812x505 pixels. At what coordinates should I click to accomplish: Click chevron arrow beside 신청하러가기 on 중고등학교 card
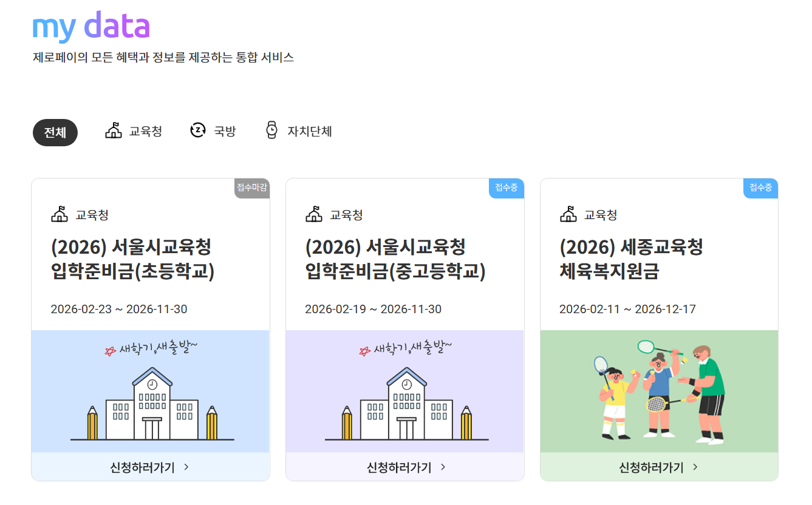pyautogui.click(x=443, y=467)
